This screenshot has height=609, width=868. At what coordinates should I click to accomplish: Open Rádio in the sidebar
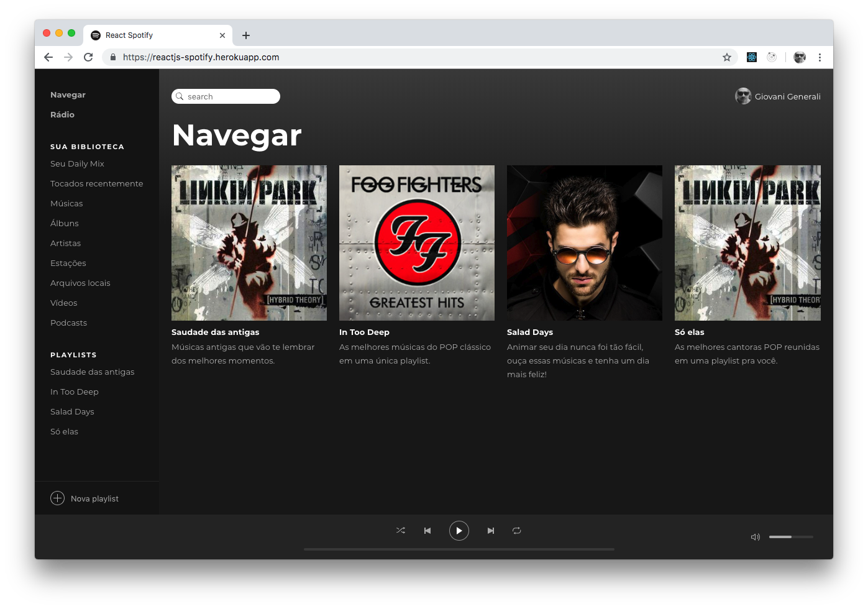click(62, 115)
